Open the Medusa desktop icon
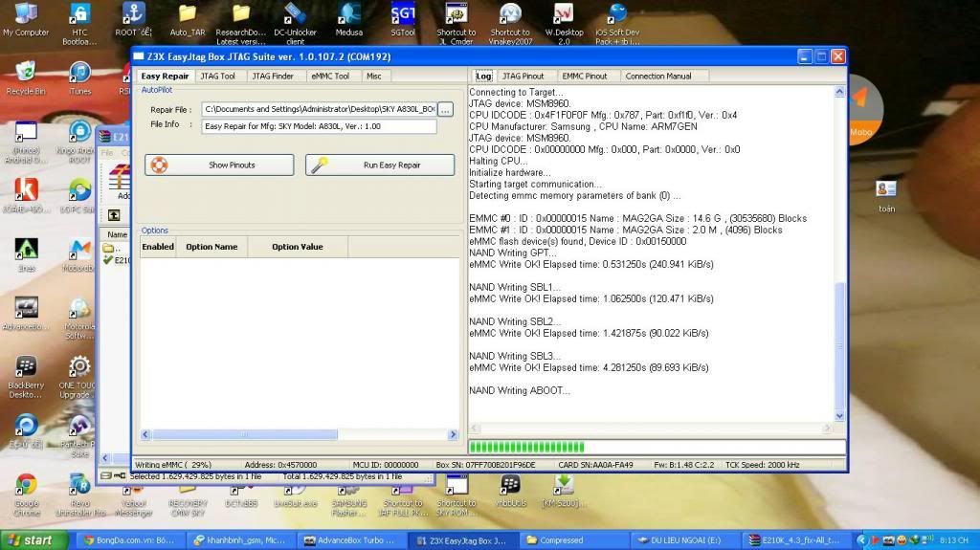 348,19
